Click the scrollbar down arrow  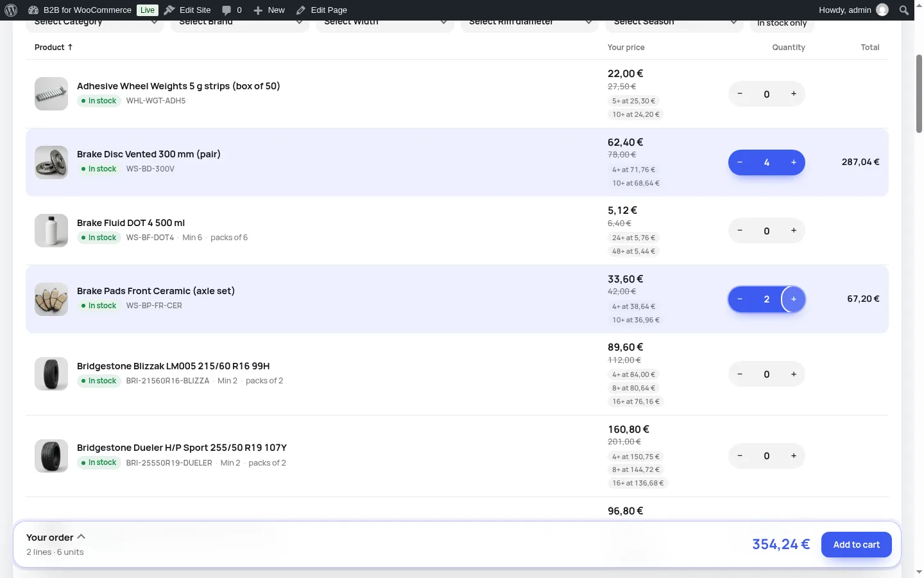tap(919, 572)
